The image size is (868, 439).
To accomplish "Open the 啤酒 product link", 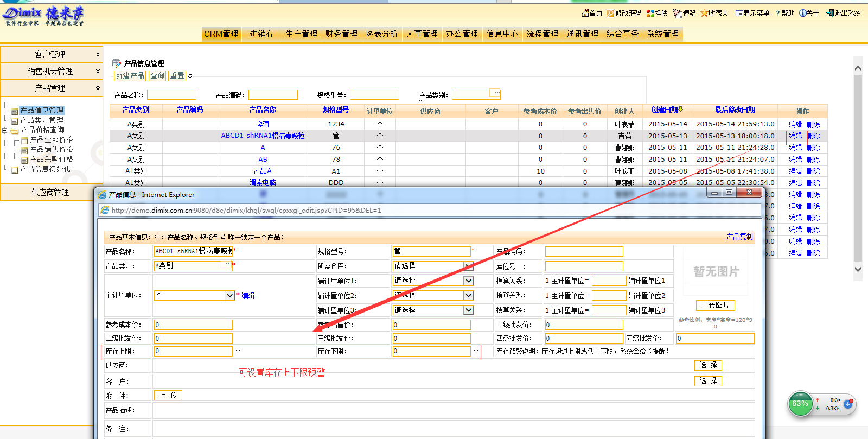I will tap(263, 124).
